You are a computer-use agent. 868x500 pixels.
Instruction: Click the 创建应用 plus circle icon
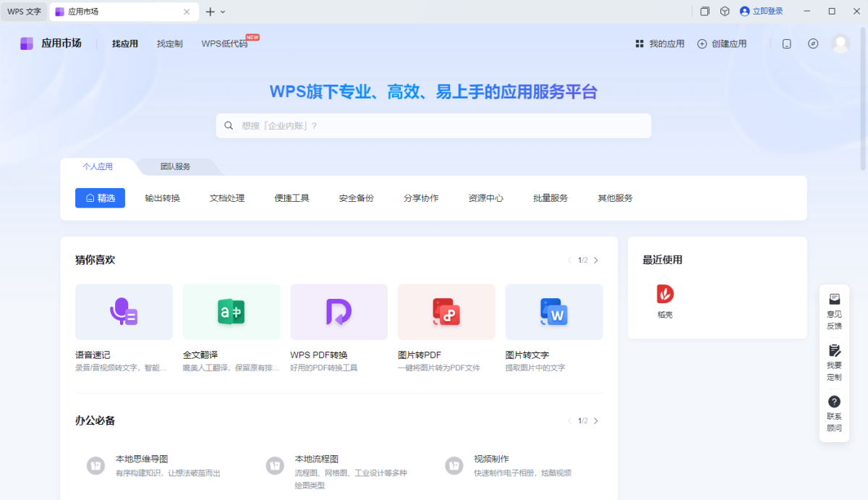[702, 43]
